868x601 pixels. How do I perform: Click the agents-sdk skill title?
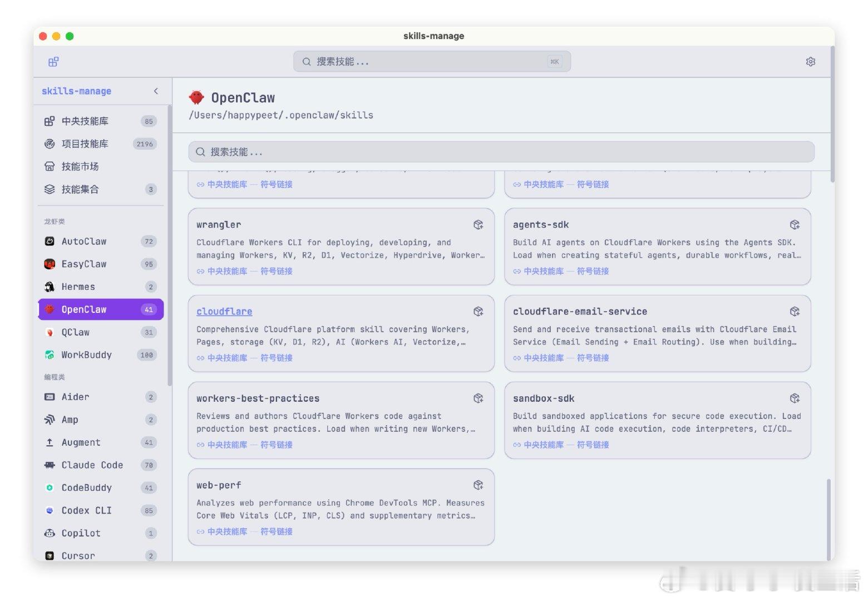(x=541, y=225)
